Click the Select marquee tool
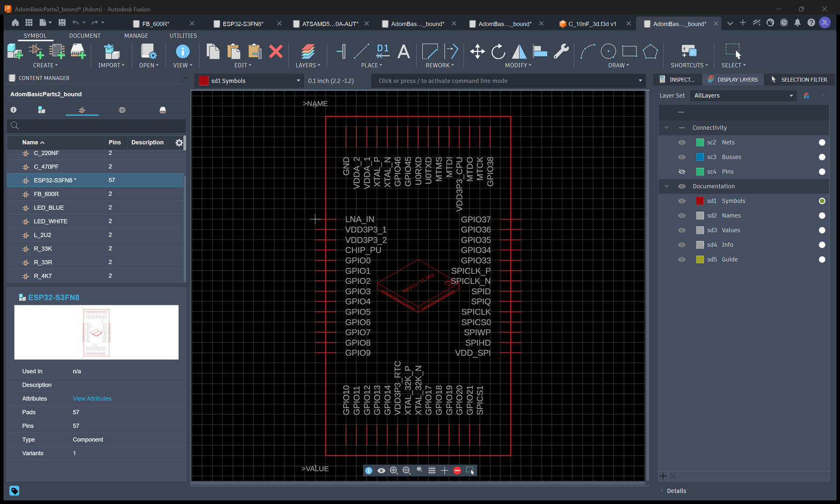The image size is (840, 504). (733, 51)
